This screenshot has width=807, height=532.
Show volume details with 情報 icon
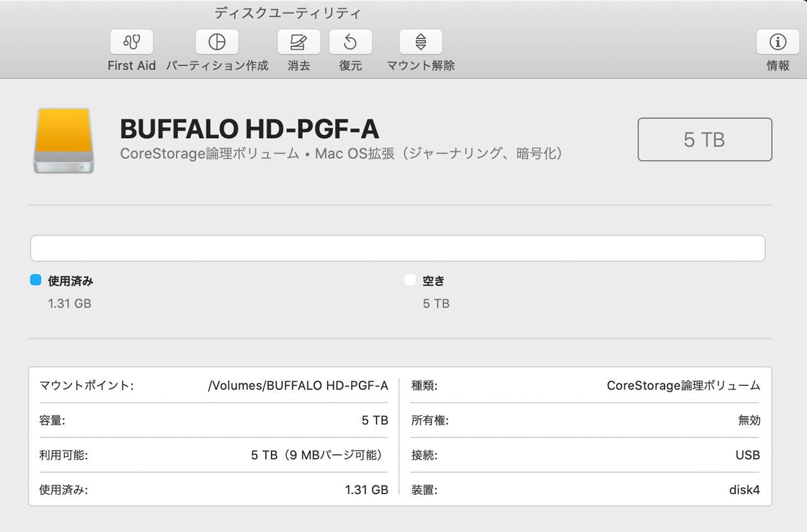coord(778,42)
